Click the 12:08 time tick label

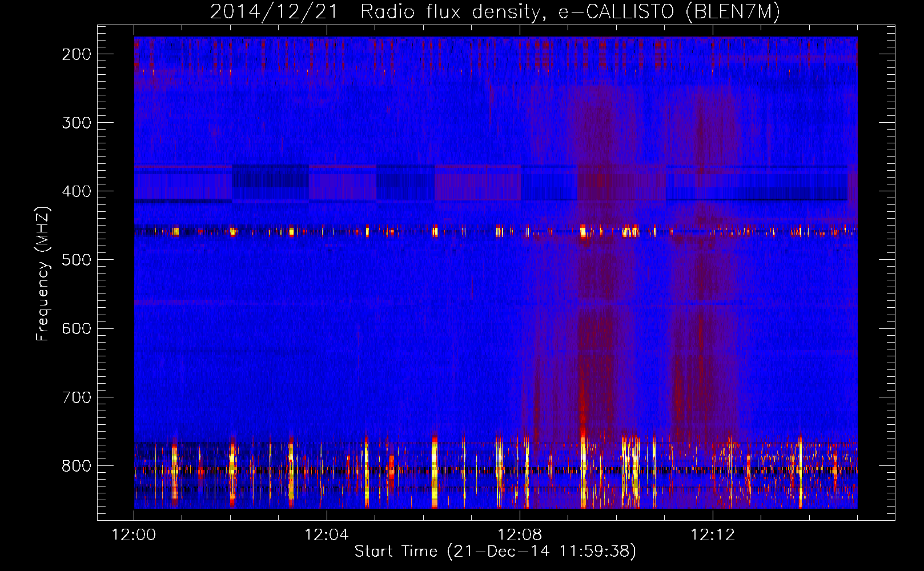520,535
